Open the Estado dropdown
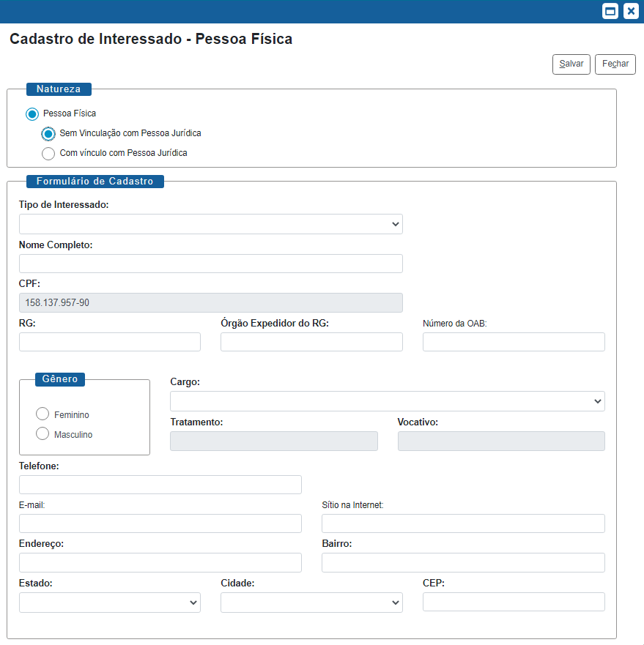 pyautogui.click(x=110, y=603)
